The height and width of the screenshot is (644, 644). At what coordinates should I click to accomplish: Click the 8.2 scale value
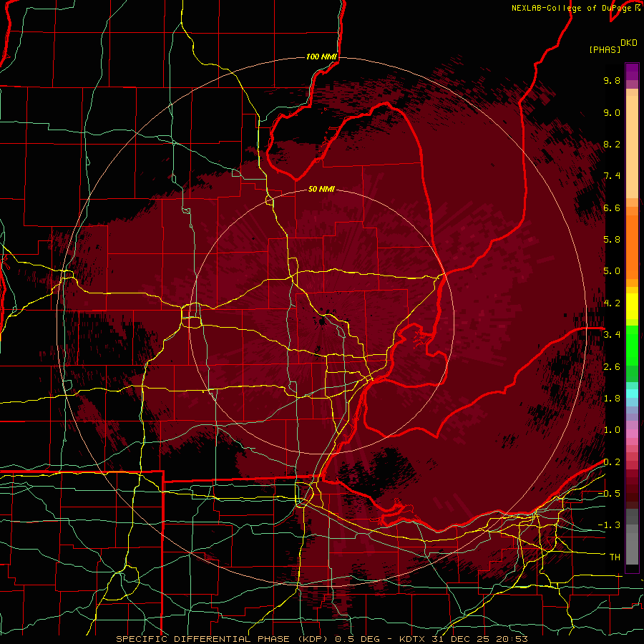point(612,144)
